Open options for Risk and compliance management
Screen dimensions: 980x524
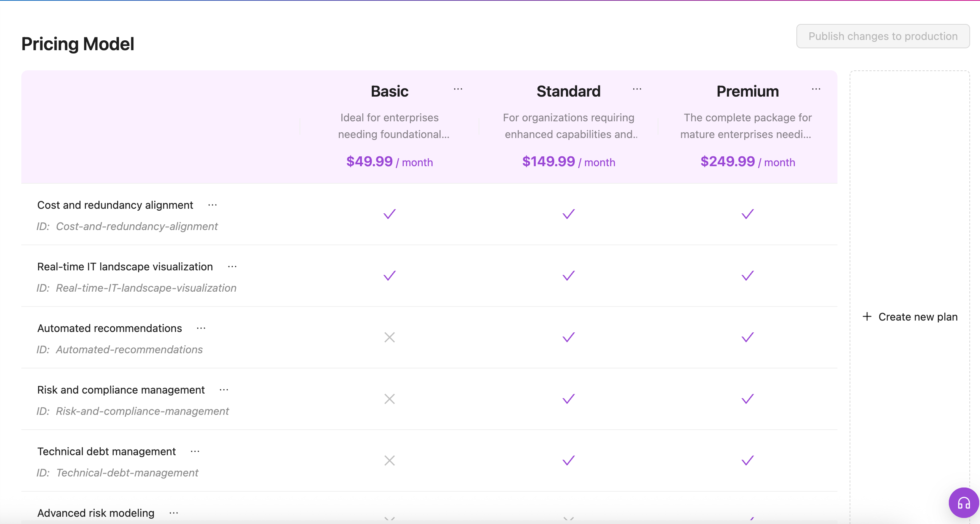[224, 390]
